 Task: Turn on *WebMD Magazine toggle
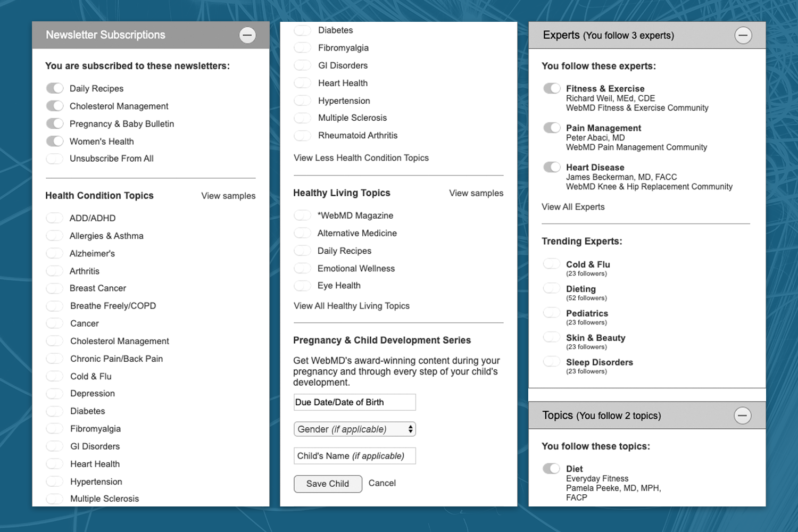(303, 215)
